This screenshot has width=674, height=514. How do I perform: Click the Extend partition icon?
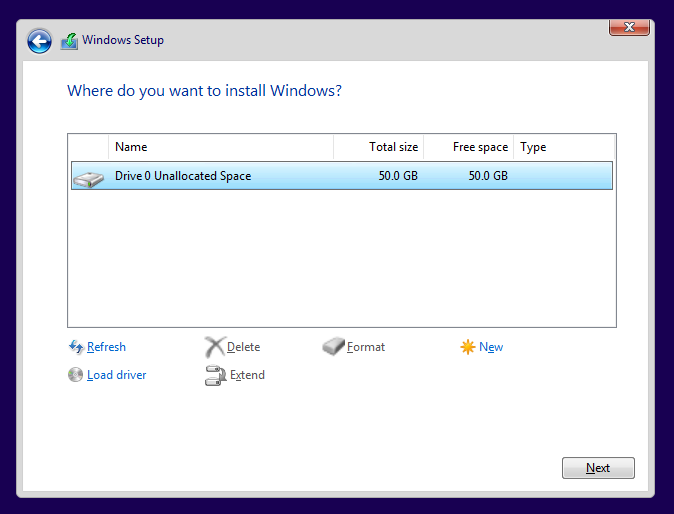point(216,375)
